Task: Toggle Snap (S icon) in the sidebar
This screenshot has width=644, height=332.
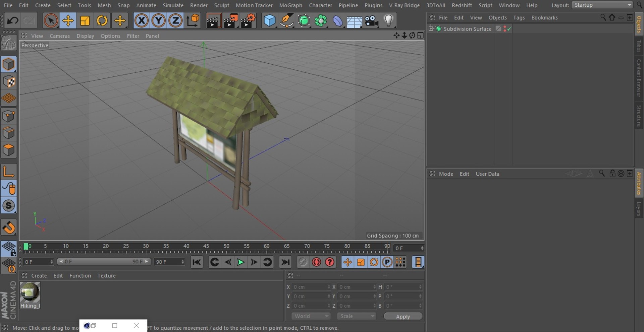Action: click(x=9, y=206)
